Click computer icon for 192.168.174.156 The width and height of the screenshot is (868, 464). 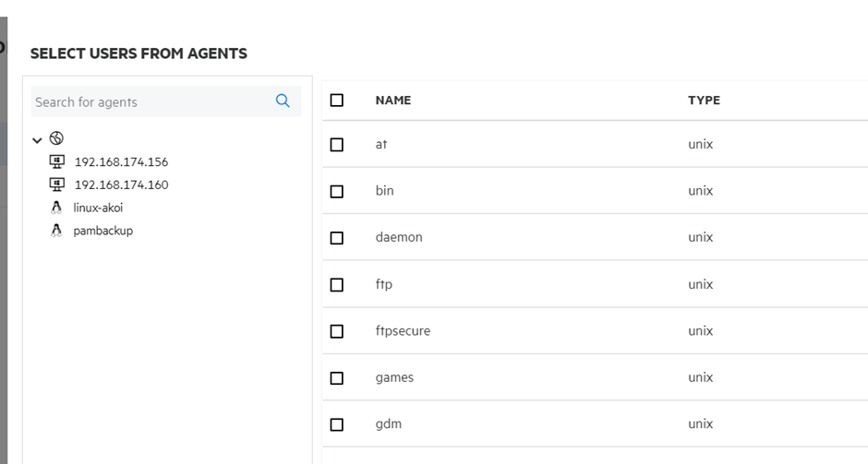(x=57, y=161)
